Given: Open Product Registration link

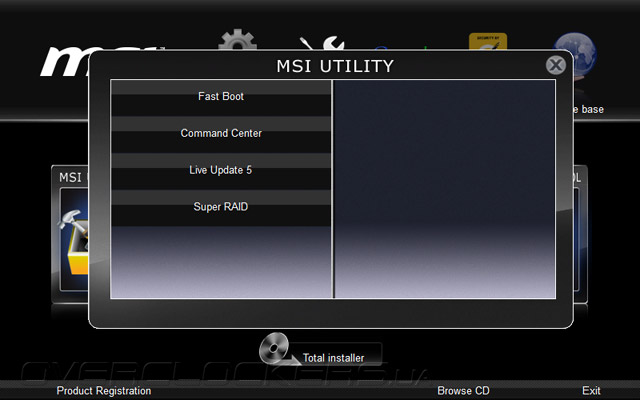Looking at the screenshot, I should click(x=104, y=391).
